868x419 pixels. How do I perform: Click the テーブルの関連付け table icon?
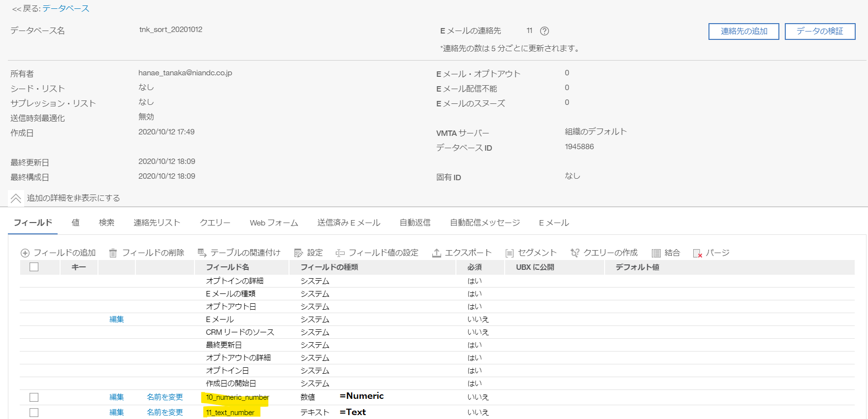pyautogui.click(x=202, y=253)
